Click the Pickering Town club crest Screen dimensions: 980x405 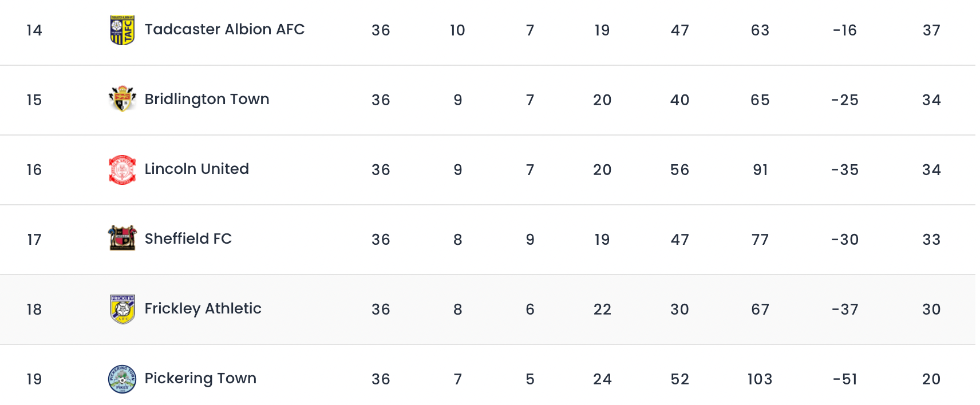[122, 379]
